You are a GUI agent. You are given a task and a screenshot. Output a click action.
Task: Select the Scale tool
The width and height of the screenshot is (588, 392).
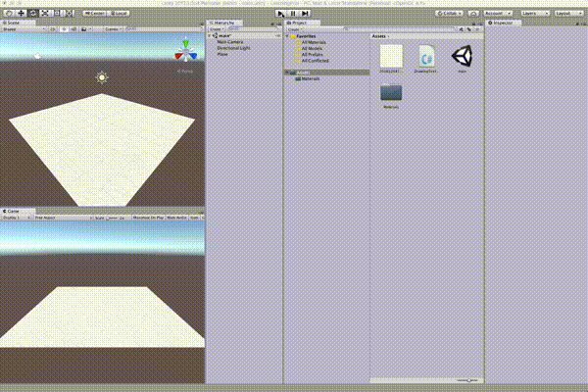coord(45,13)
